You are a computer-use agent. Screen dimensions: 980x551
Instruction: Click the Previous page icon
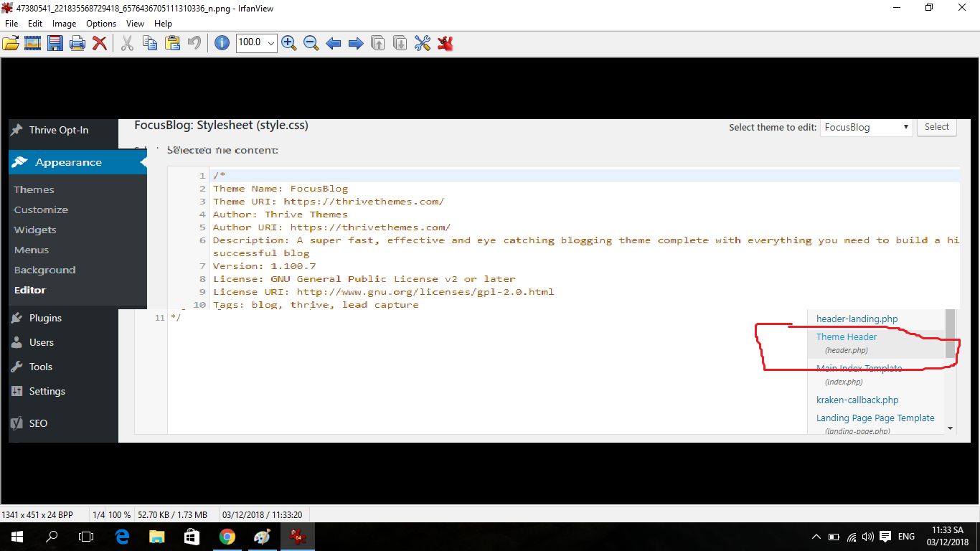click(x=378, y=43)
